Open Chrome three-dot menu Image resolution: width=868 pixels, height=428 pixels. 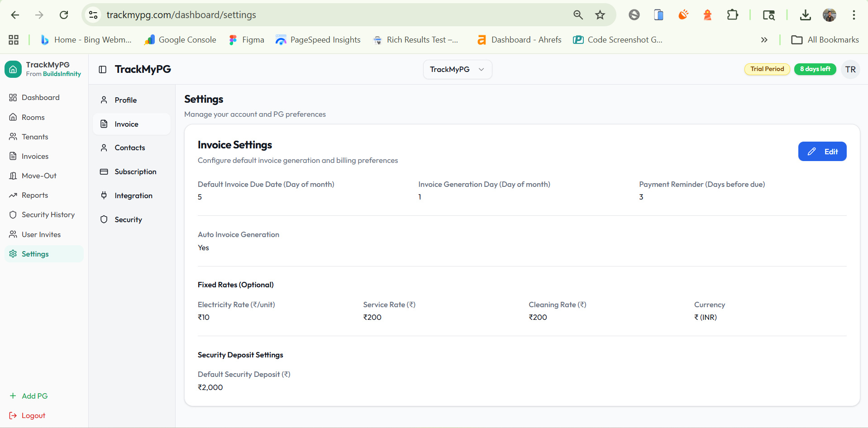(854, 15)
